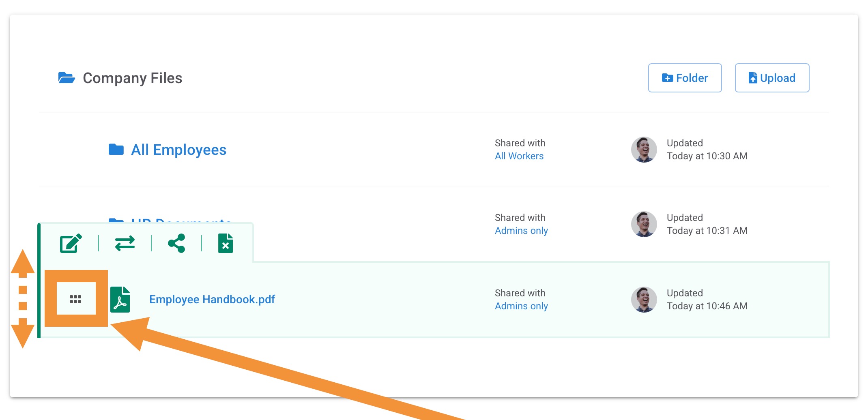Click Admins only link for HR Documents
868x420 pixels.
521,231
